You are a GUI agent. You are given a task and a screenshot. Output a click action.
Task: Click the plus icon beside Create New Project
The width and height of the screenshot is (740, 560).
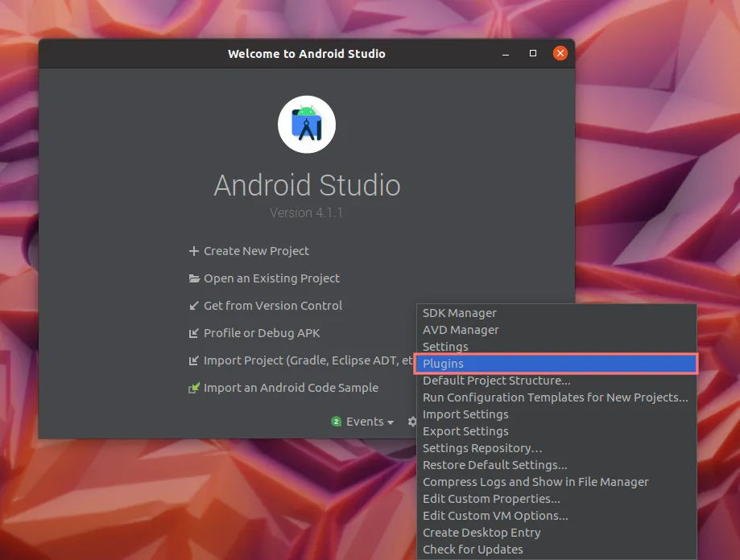coord(193,251)
